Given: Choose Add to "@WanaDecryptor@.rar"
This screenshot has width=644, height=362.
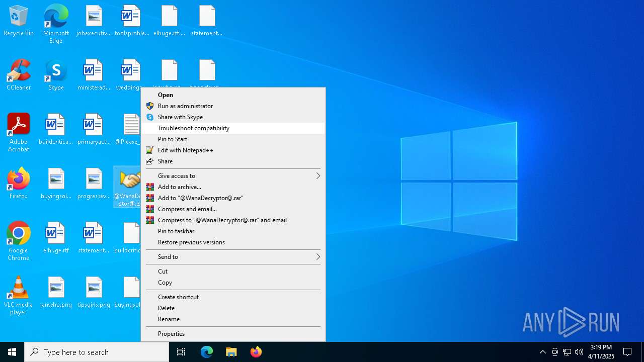Looking at the screenshot, I should [x=233, y=198].
